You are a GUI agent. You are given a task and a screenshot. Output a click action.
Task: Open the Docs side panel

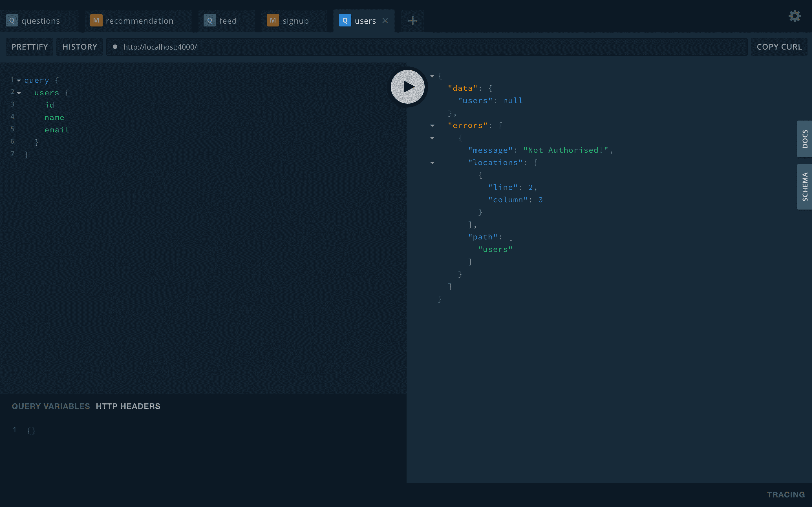coord(805,139)
